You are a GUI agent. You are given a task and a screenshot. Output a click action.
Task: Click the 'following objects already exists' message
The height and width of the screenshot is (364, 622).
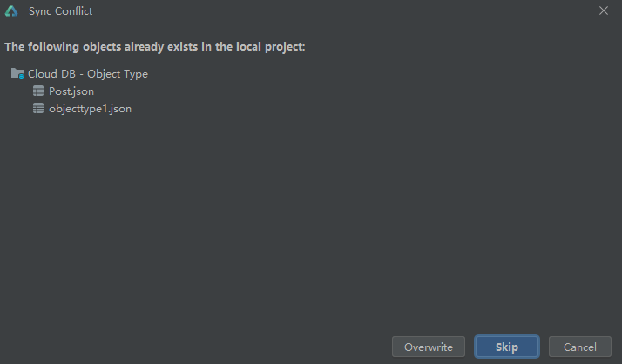point(155,46)
